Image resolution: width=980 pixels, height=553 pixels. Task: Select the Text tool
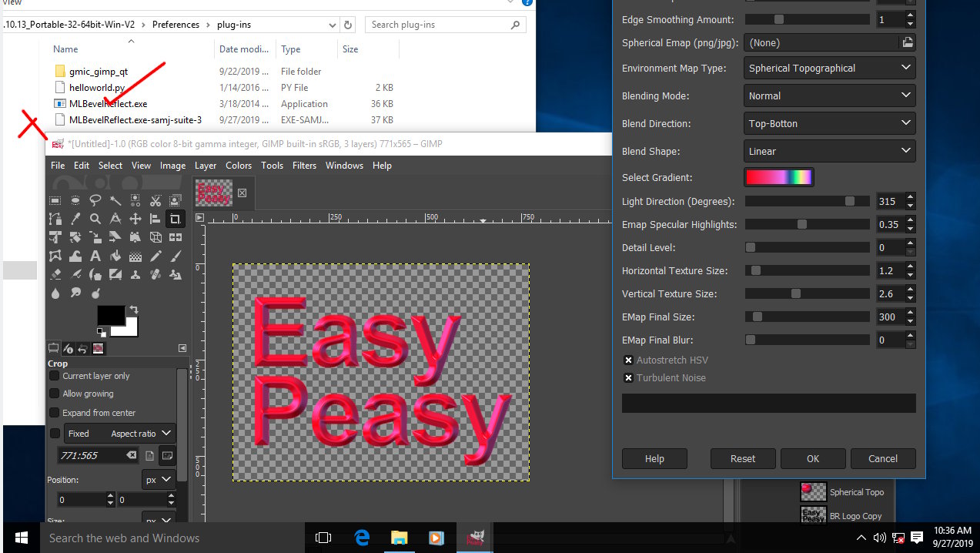(x=95, y=256)
